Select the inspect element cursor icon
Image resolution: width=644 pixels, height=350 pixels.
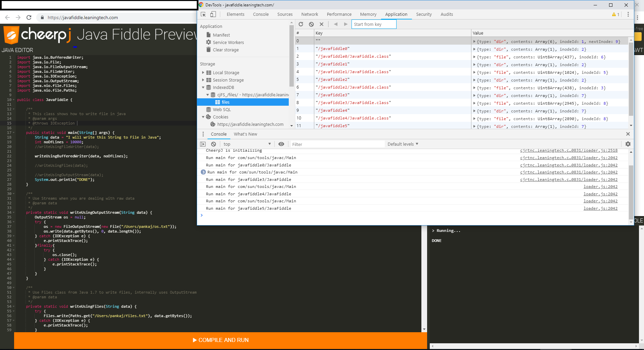tap(203, 14)
